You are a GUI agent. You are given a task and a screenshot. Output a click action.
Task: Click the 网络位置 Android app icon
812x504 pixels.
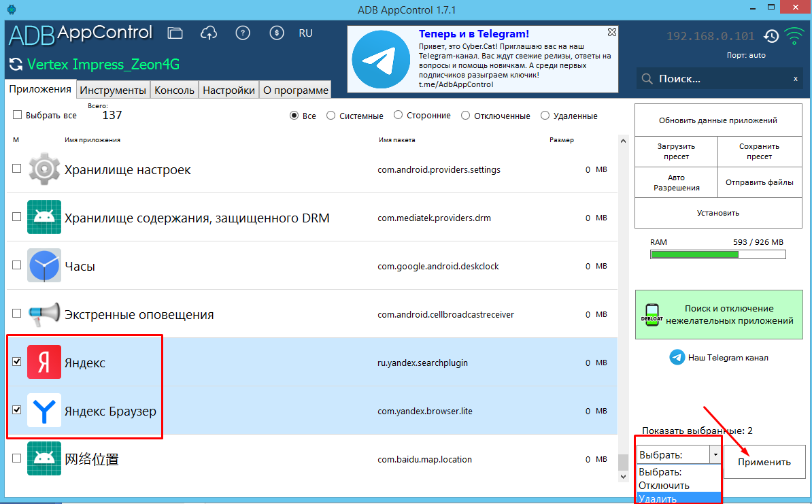click(x=44, y=458)
